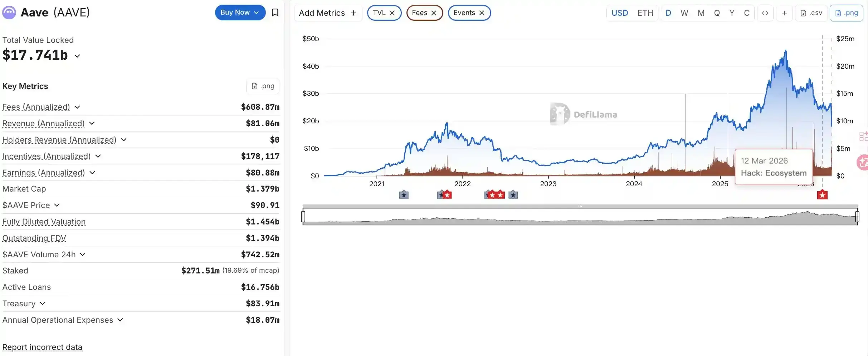Viewport: 868px width, 356px height.
Task: Export the chart as .png
Action: (846, 13)
